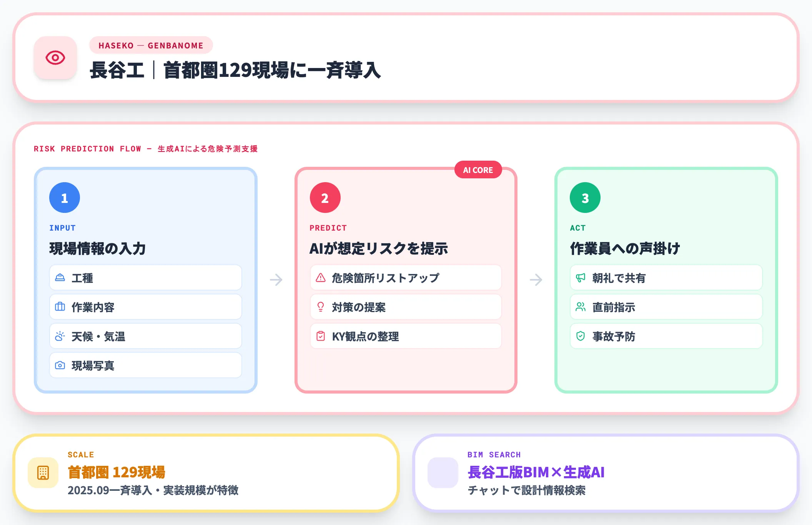This screenshot has width=812, height=525.
Task: Select the 危険箇所リストアップ item
Action: coord(406,277)
